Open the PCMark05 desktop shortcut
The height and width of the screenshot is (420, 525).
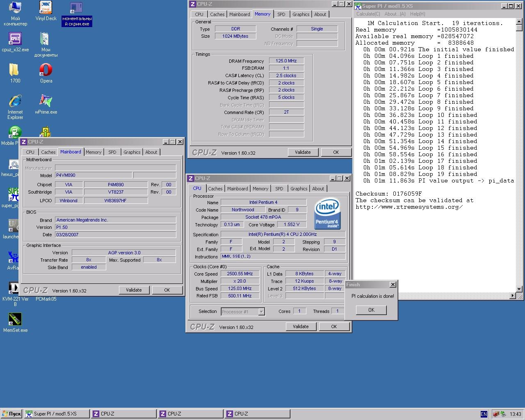(46, 299)
